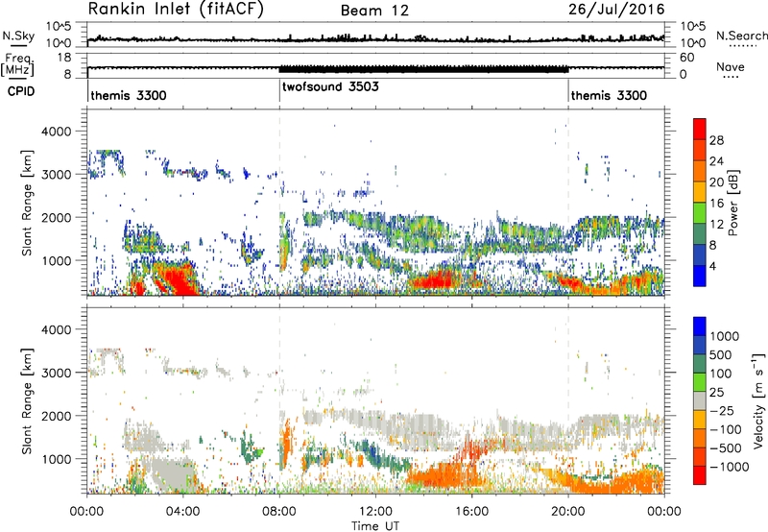Image resolution: width=768 pixels, height=532 pixels.
Task: Click the 'Slant Range [km]' label of velocity panel
Action: click(27, 401)
